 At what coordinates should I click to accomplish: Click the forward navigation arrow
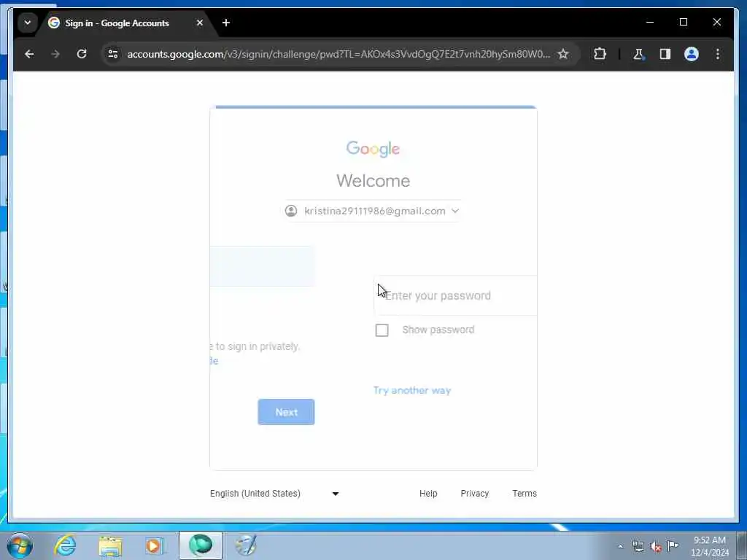pyautogui.click(x=55, y=54)
